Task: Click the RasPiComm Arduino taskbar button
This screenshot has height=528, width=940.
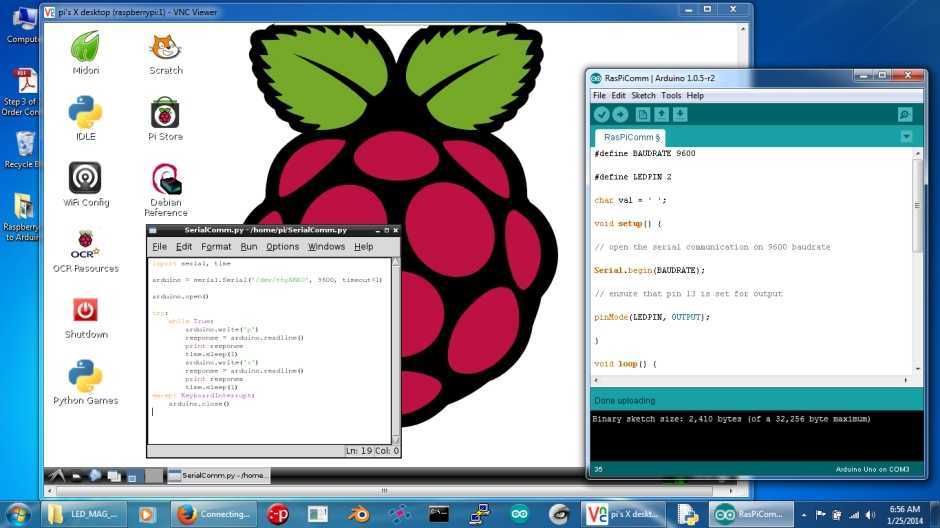Action: point(751,514)
